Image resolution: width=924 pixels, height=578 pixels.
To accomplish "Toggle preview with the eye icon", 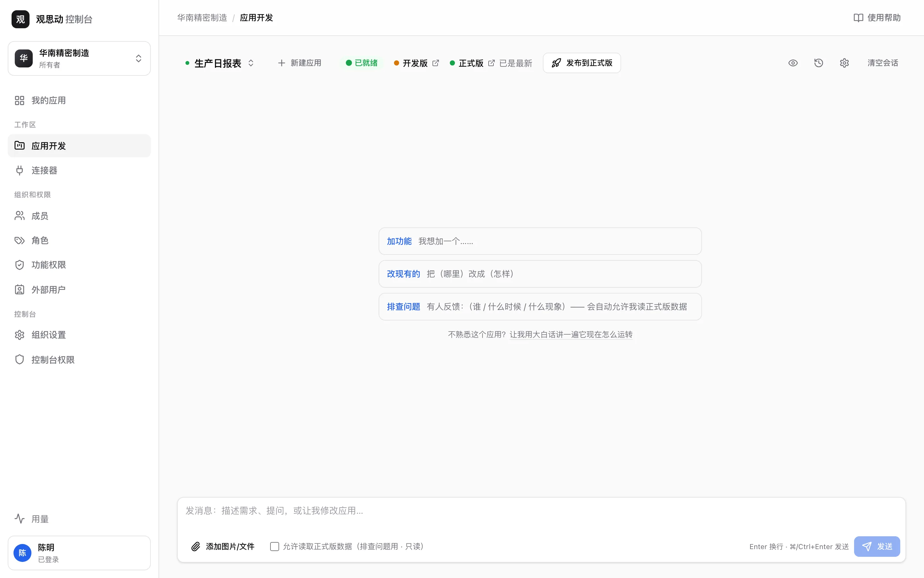I will coord(793,63).
